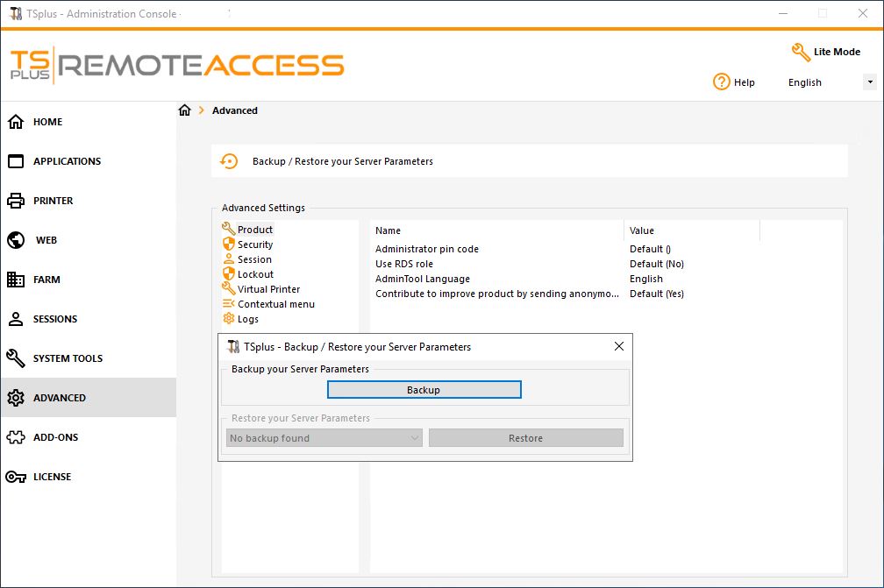Toggle the Contribute to improve product setting
The width and height of the screenshot is (884, 588).
[497, 294]
